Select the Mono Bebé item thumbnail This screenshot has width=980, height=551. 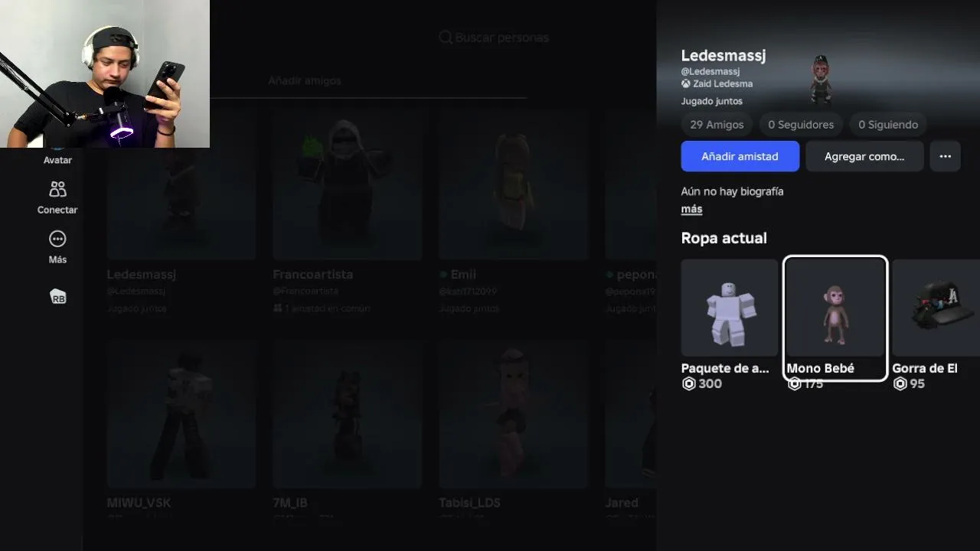tap(835, 308)
